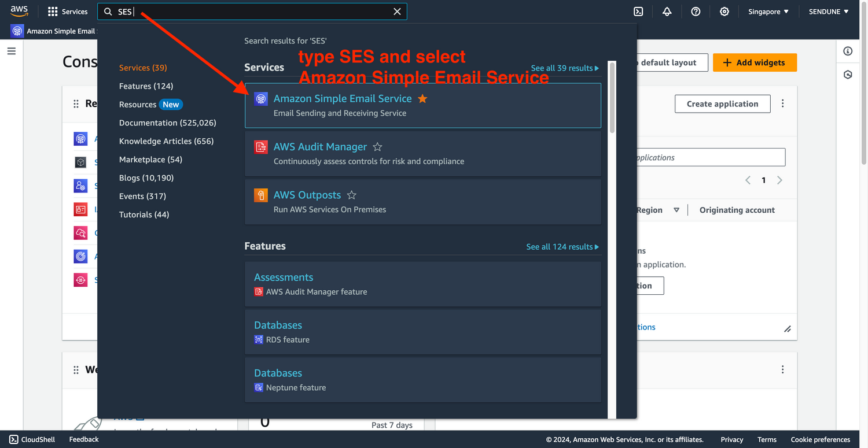868x448 pixels.
Task: Clear the search box with X
Action: (x=397, y=12)
